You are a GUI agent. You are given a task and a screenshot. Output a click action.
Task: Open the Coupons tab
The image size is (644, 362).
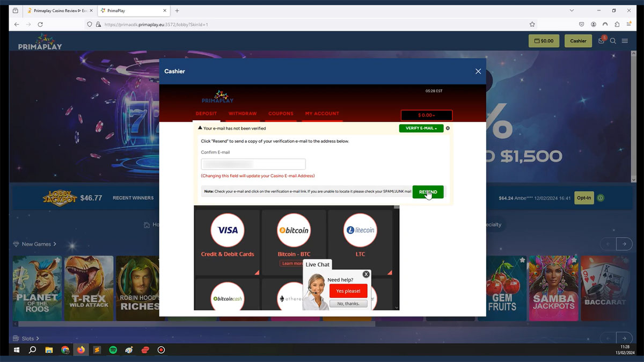pyautogui.click(x=281, y=114)
